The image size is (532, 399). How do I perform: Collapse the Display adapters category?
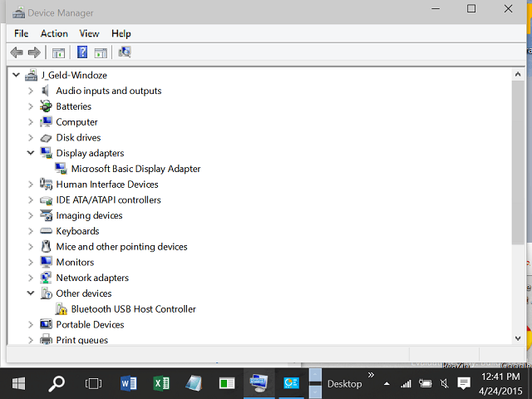[x=31, y=153]
